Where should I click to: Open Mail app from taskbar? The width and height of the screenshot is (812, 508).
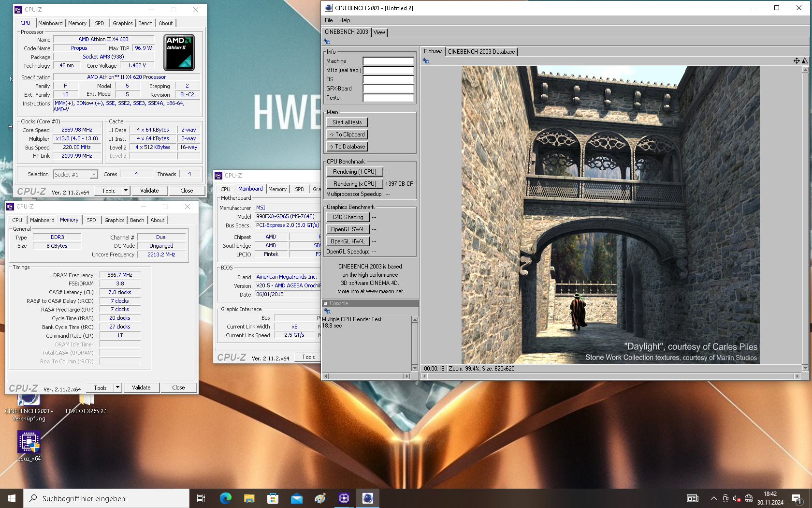[x=296, y=498]
